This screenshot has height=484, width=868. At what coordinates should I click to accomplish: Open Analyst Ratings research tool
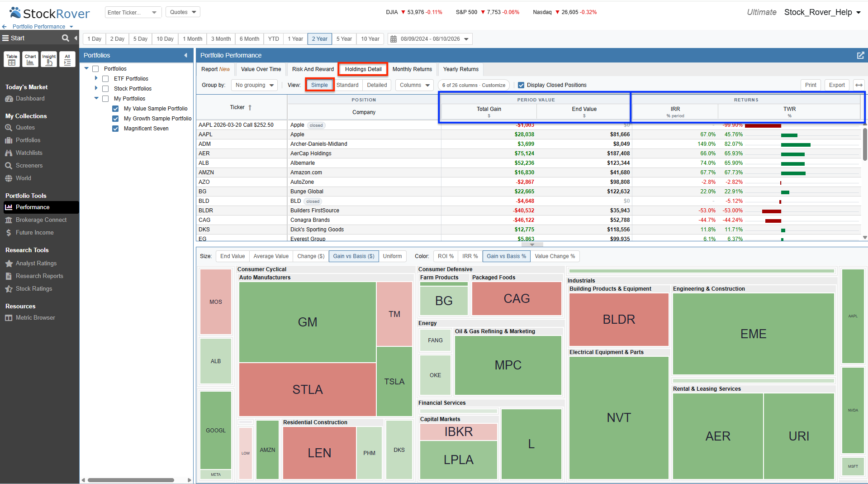coord(36,264)
